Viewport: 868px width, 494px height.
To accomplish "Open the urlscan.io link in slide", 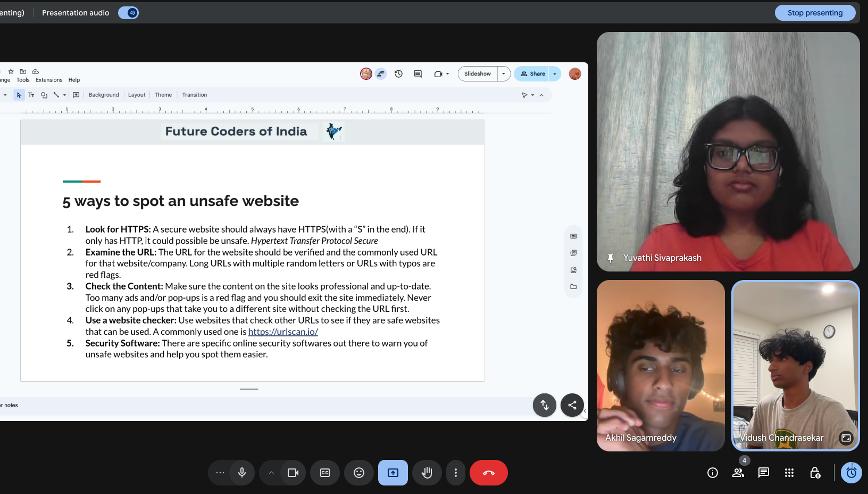I will [283, 332].
